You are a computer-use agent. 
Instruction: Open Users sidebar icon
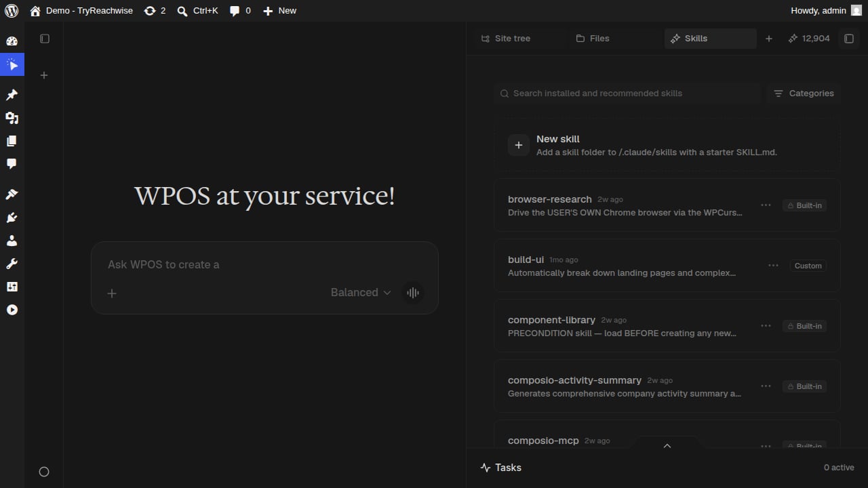[12, 241]
